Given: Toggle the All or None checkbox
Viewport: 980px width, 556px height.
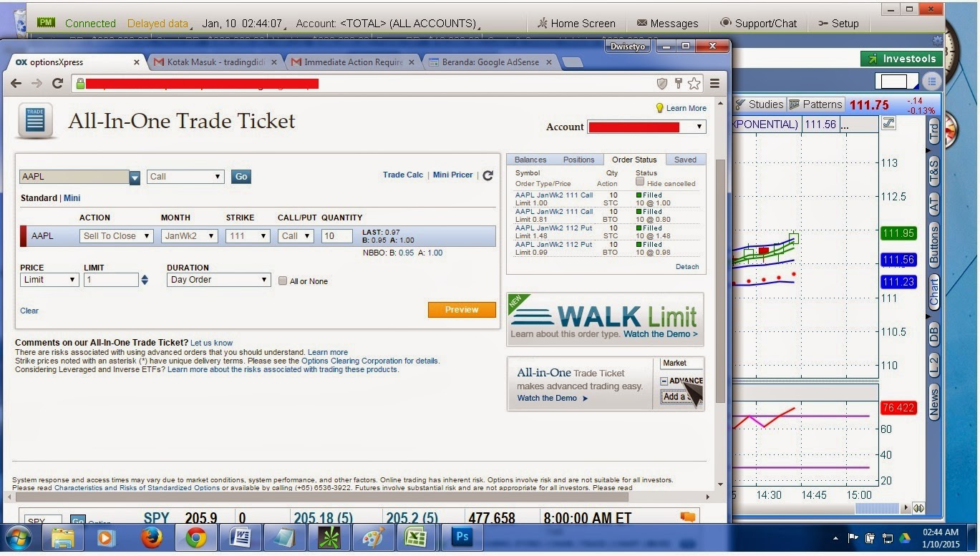Looking at the screenshot, I should tap(283, 281).
